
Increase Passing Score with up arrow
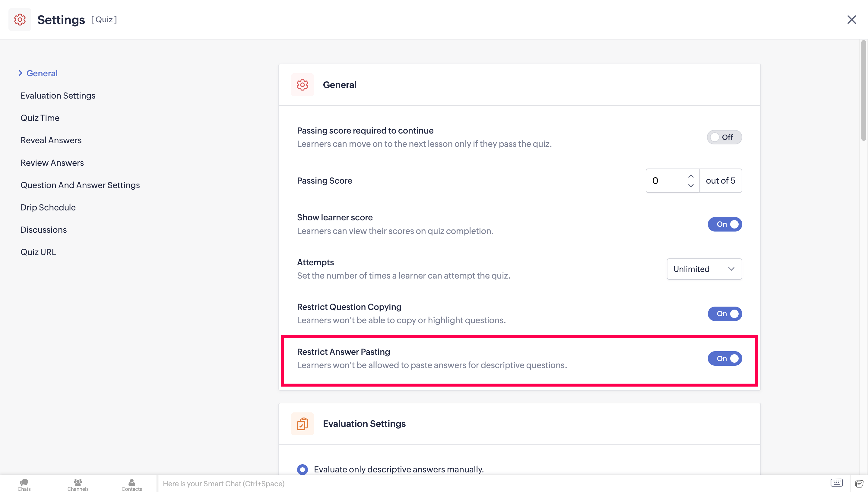point(691,176)
